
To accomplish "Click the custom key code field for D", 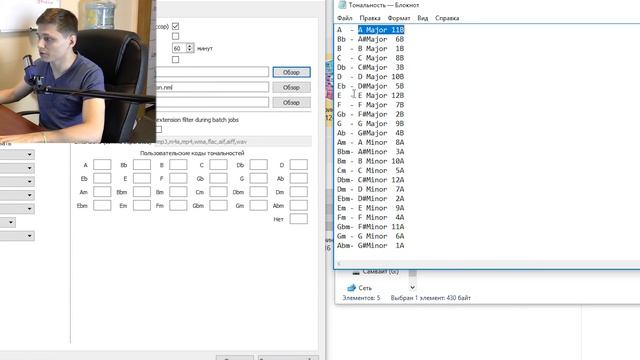I will (x=299, y=165).
